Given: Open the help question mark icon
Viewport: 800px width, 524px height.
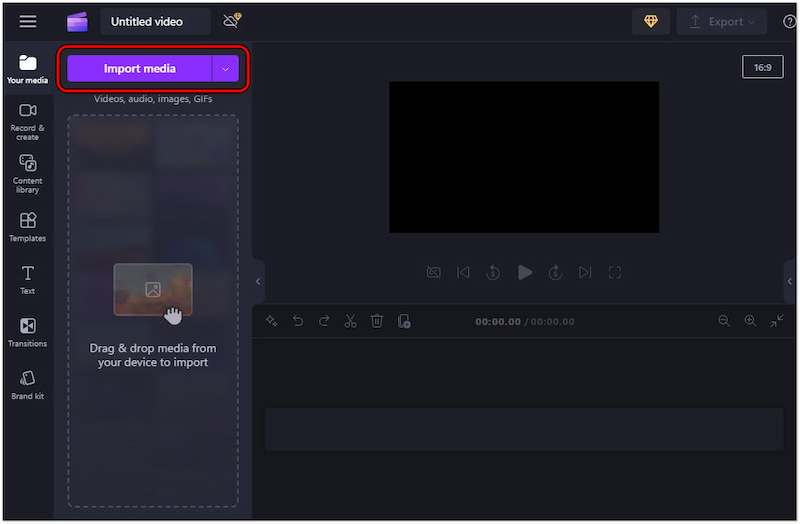Looking at the screenshot, I should 789,22.
